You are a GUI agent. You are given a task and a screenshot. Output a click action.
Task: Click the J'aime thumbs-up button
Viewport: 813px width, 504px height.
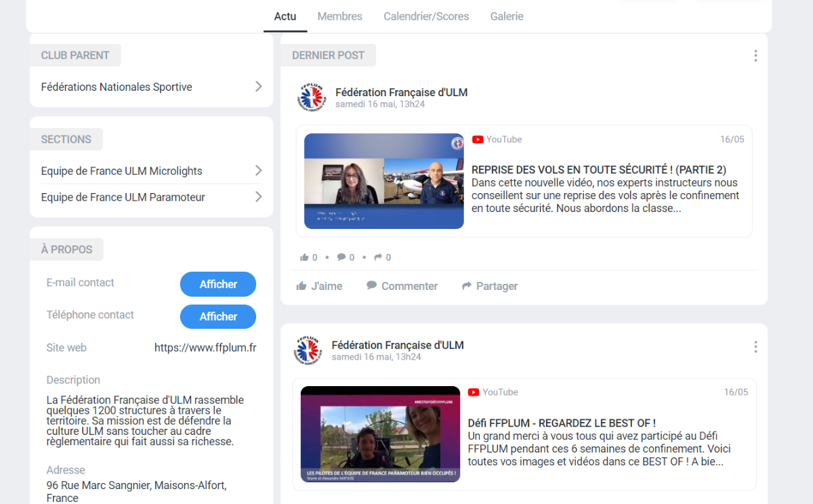coord(319,286)
